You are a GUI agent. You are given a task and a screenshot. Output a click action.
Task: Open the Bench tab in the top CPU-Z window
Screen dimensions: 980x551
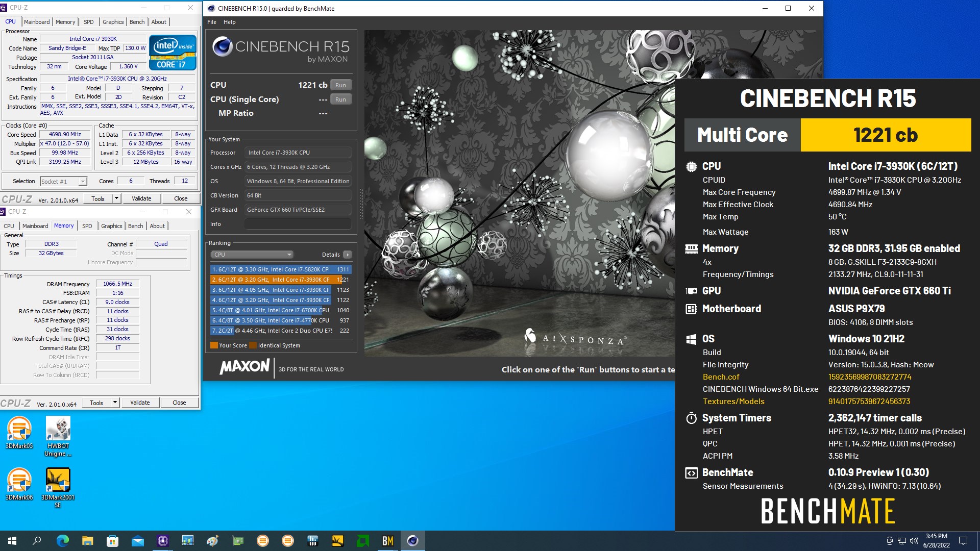coord(137,22)
